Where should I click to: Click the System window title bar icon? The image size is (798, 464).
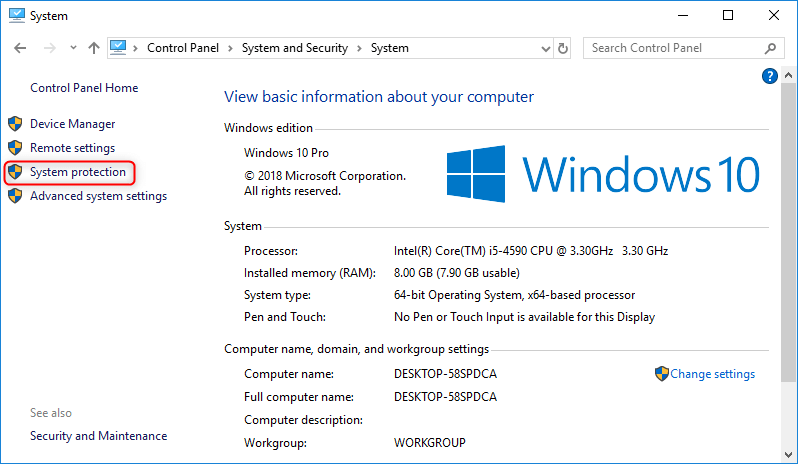(x=16, y=15)
